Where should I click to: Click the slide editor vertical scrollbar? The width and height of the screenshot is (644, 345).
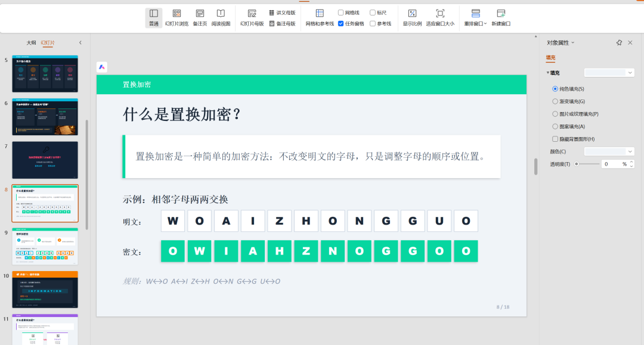point(535,167)
